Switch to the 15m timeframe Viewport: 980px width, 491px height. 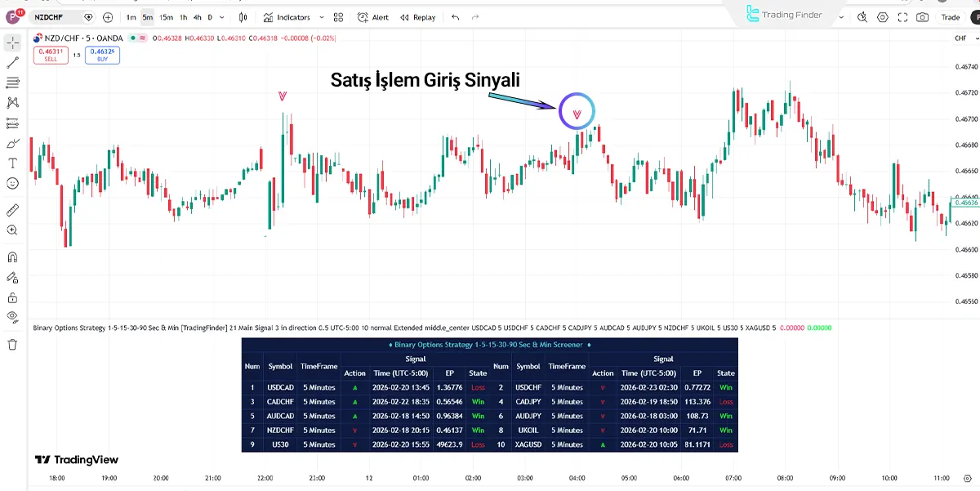pos(166,16)
